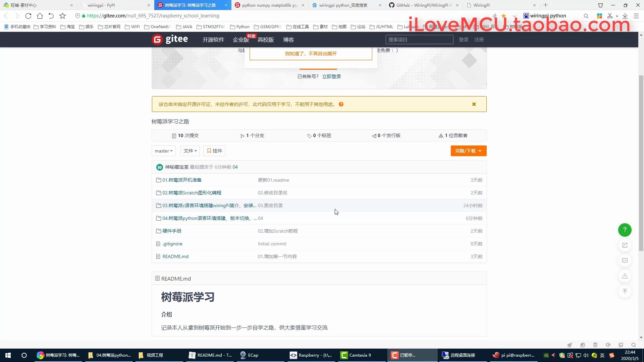
Task: Click the browser refresh icon
Action: pos(28,16)
